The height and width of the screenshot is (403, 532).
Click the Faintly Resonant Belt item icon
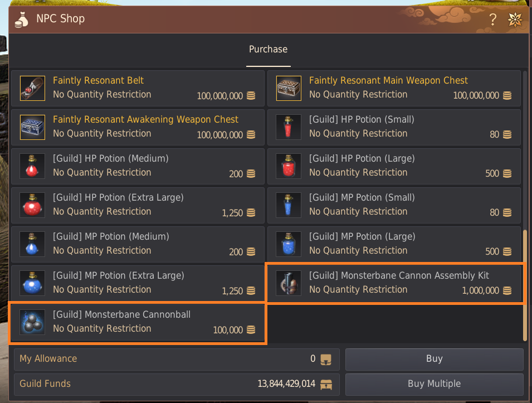click(x=32, y=88)
